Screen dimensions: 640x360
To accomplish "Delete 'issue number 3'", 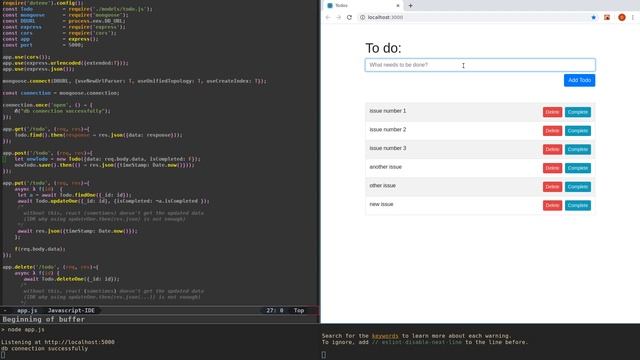I will tap(552, 149).
